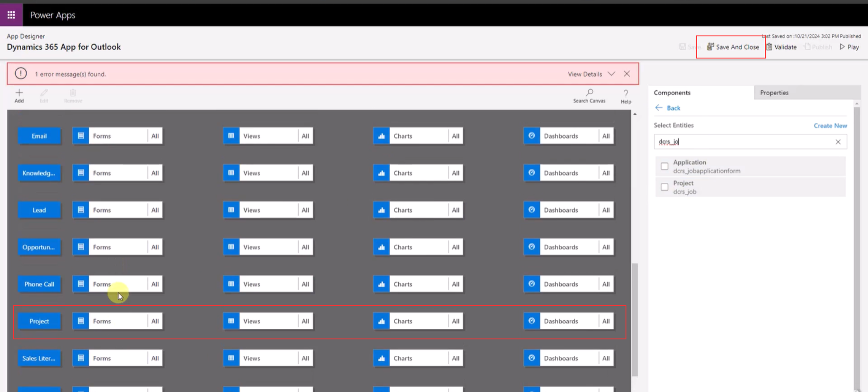Viewport: 868px width, 392px height.
Task: Dismiss the error message banner
Action: point(627,74)
